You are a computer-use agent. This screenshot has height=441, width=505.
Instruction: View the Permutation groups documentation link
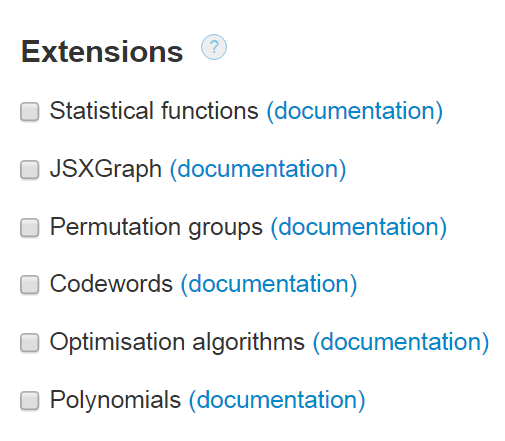[359, 227]
